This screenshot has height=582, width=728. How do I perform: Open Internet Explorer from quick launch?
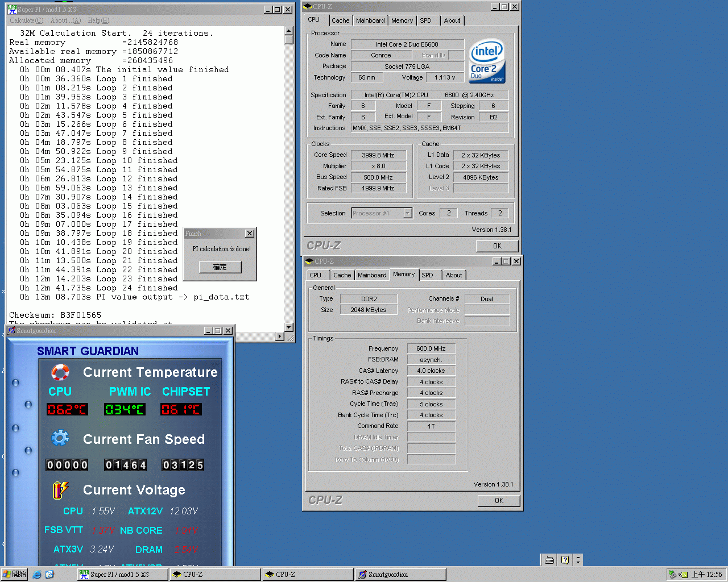tap(37, 575)
